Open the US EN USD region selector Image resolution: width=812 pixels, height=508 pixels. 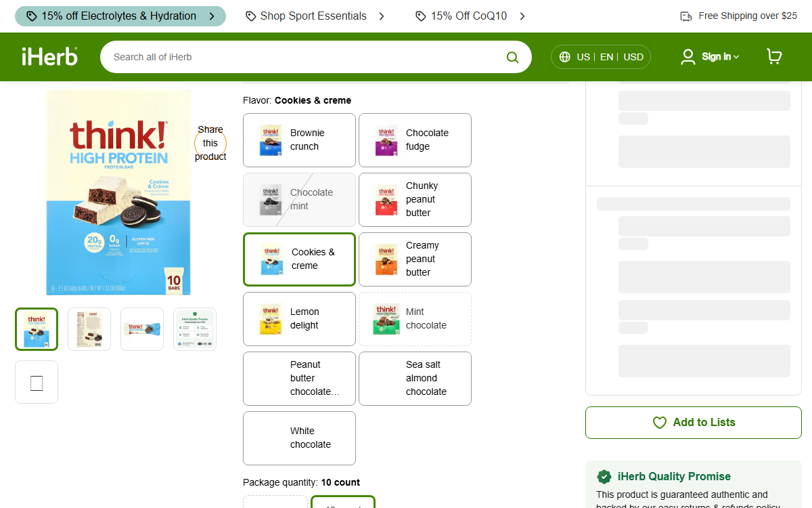(x=601, y=57)
